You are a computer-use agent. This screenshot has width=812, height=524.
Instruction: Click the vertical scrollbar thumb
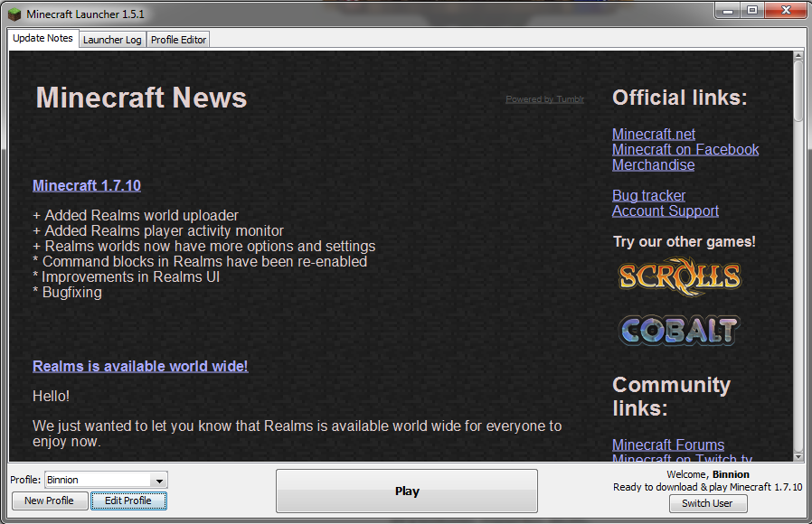(798, 90)
